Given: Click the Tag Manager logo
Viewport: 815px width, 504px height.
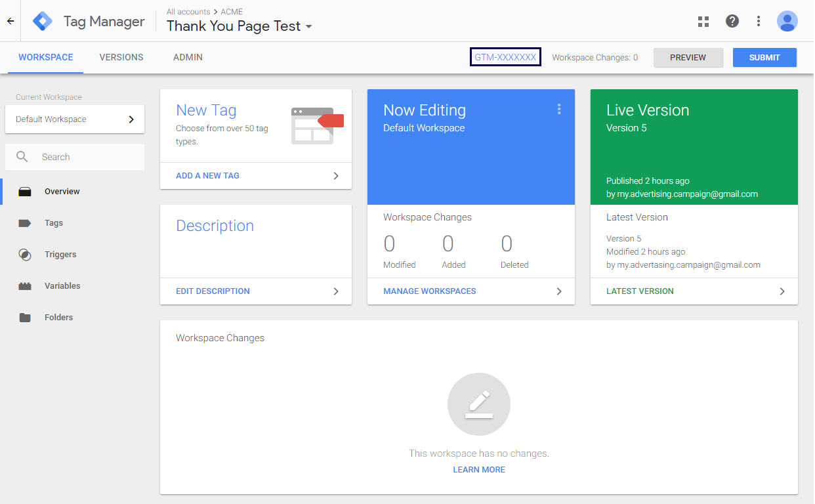Looking at the screenshot, I should (43, 21).
